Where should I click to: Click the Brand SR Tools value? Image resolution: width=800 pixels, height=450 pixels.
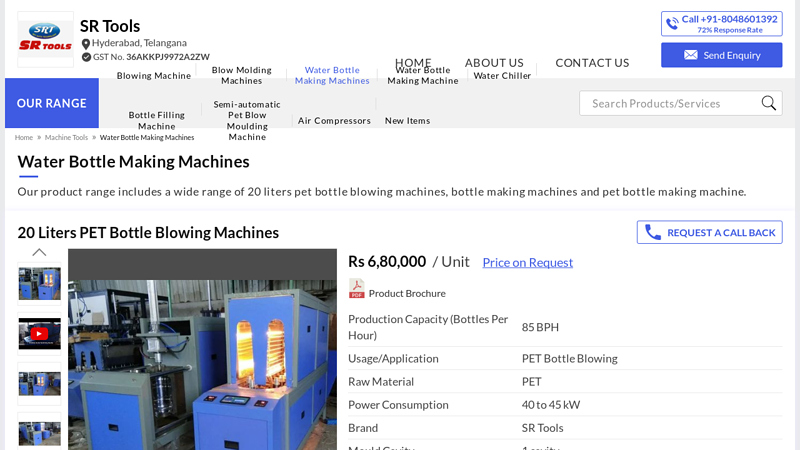point(542,428)
